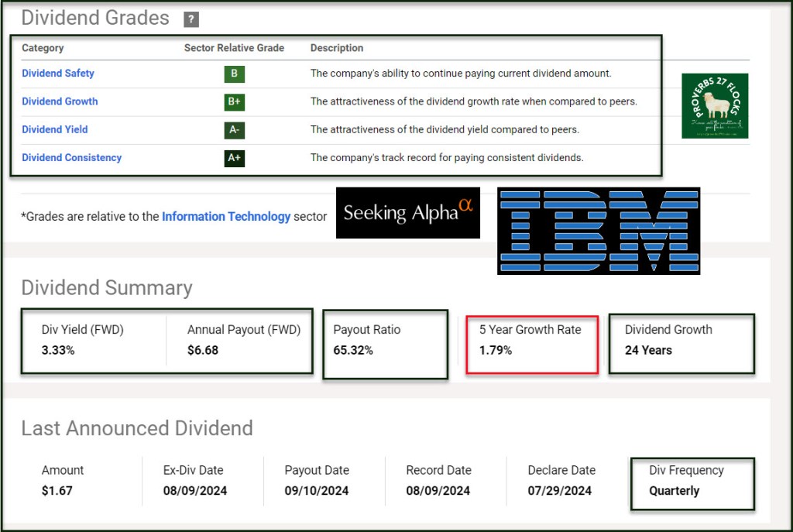The height and width of the screenshot is (532, 793).
Task: Open the Dividend Consistency link
Action: (71, 158)
